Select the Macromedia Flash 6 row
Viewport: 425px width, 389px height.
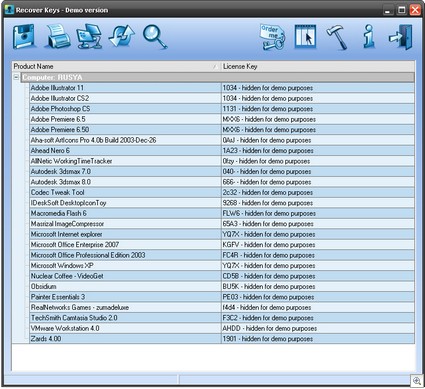coord(222,213)
